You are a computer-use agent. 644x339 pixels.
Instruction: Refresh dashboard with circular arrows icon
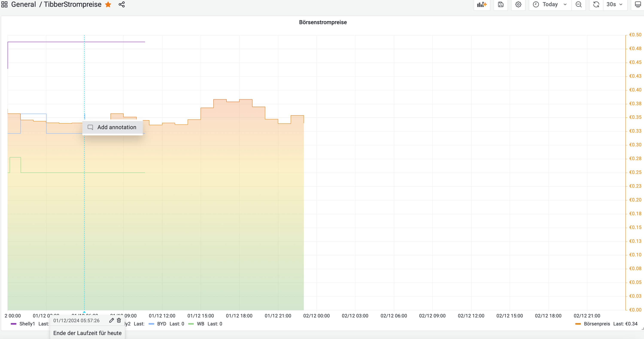point(596,5)
